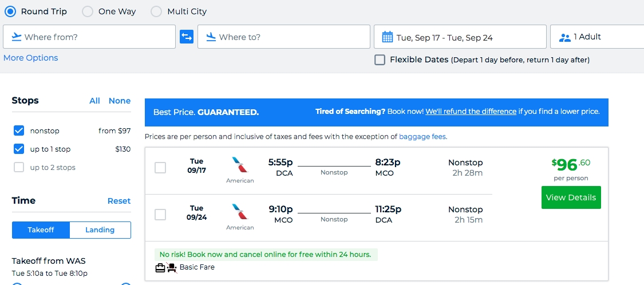The image size is (644, 285).
Task: Select the Multi City radio button
Action: (156, 11)
